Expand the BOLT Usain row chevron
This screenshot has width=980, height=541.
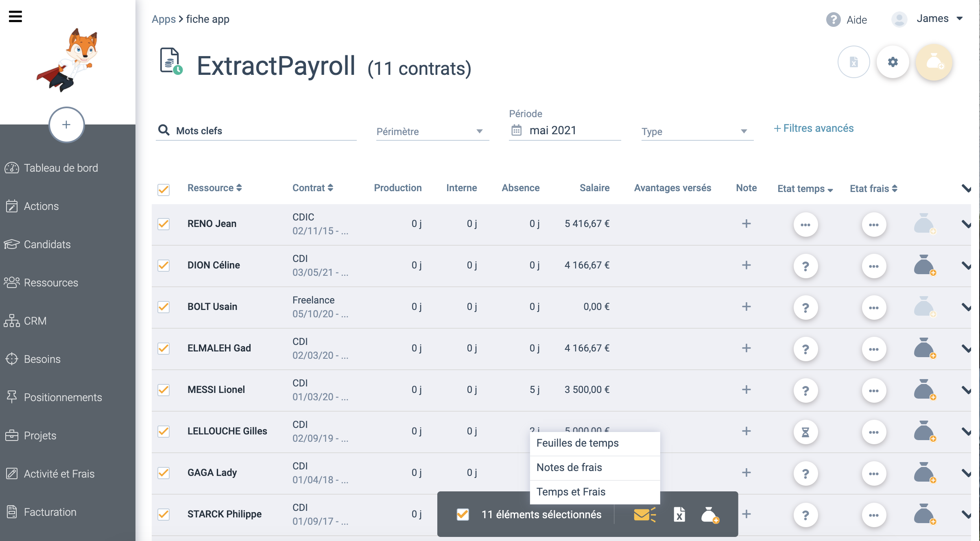966,307
